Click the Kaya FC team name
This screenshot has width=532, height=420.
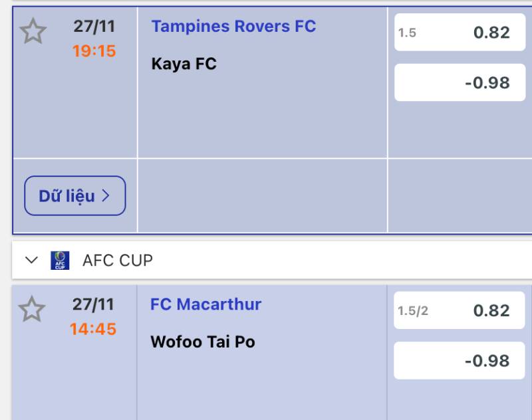coord(184,64)
